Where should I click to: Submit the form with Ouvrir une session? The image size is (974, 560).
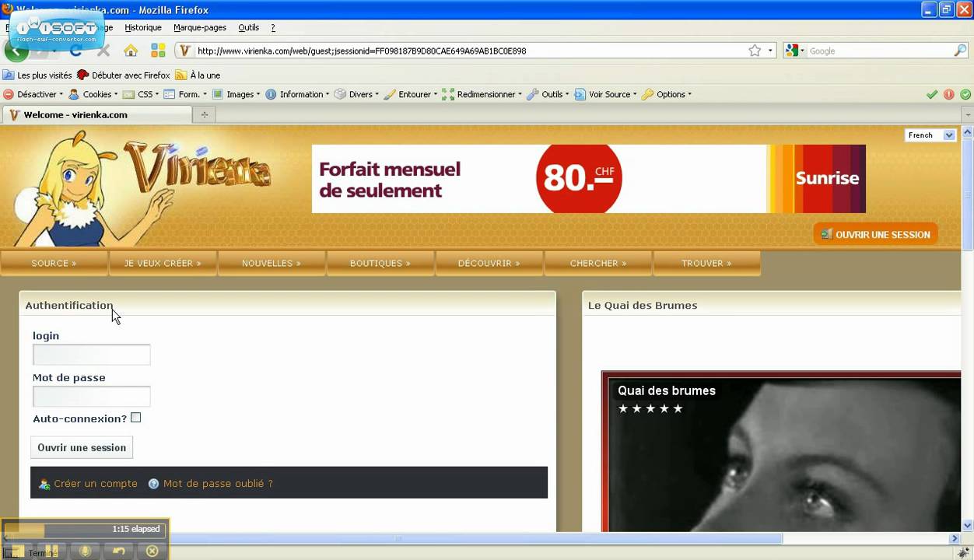click(x=82, y=447)
